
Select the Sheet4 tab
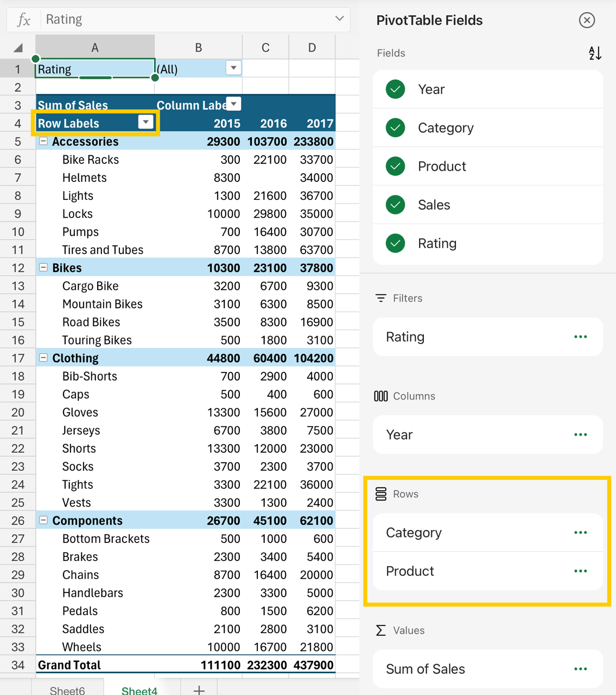point(139,690)
